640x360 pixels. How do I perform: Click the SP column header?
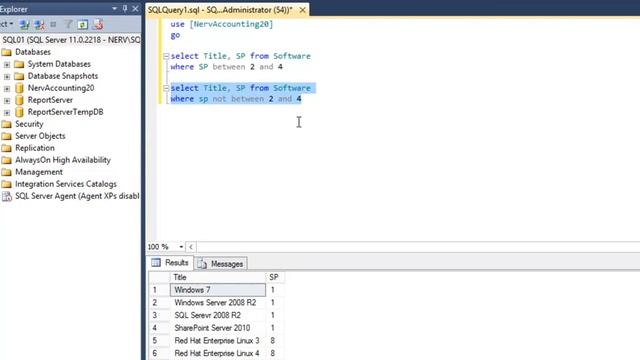pyautogui.click(x=275, y=277)
